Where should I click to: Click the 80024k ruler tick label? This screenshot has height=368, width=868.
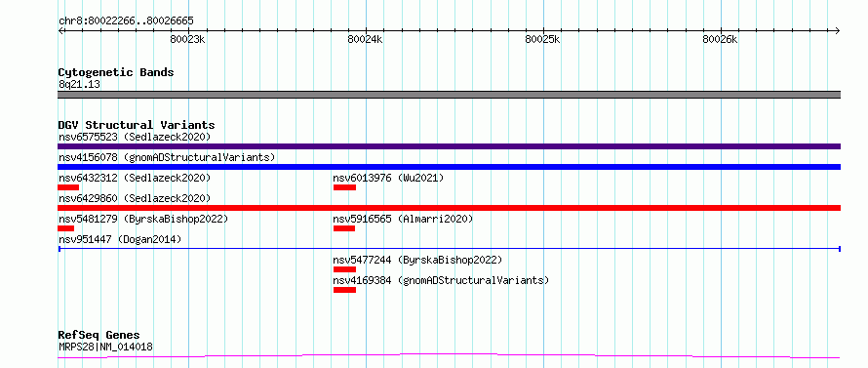click(366, 39)
